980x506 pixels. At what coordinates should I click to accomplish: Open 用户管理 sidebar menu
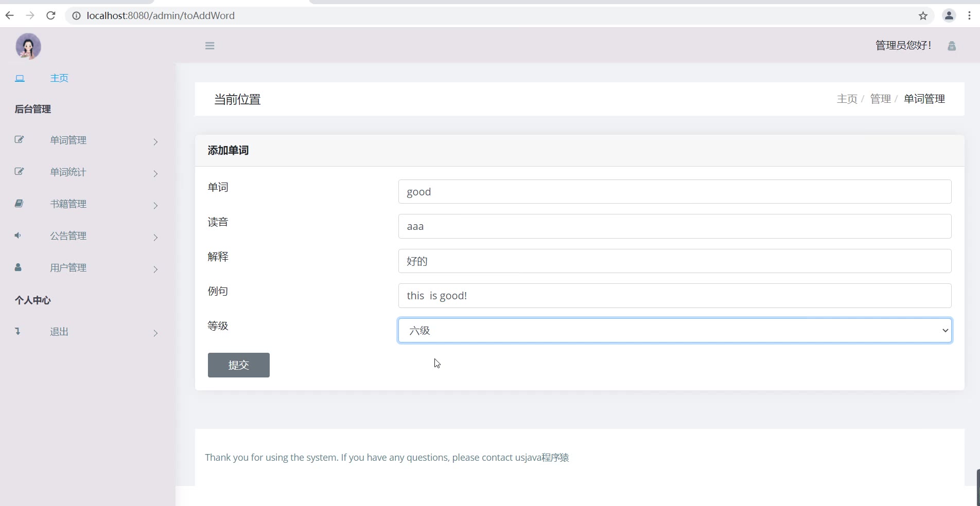[x=68, y=267]
